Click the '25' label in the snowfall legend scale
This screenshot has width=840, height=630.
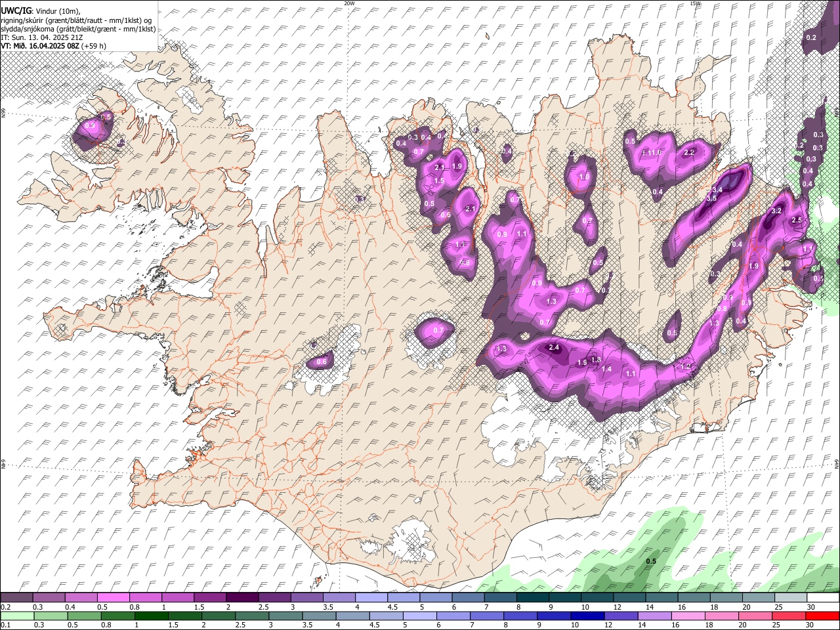point(778,607)
